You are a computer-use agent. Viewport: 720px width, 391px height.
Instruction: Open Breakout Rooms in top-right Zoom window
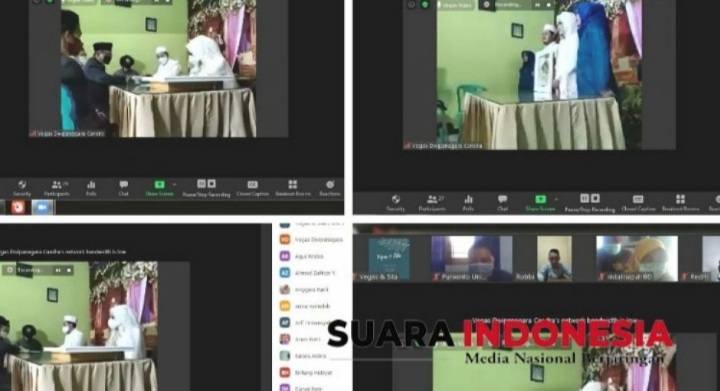tap(680, 203)
